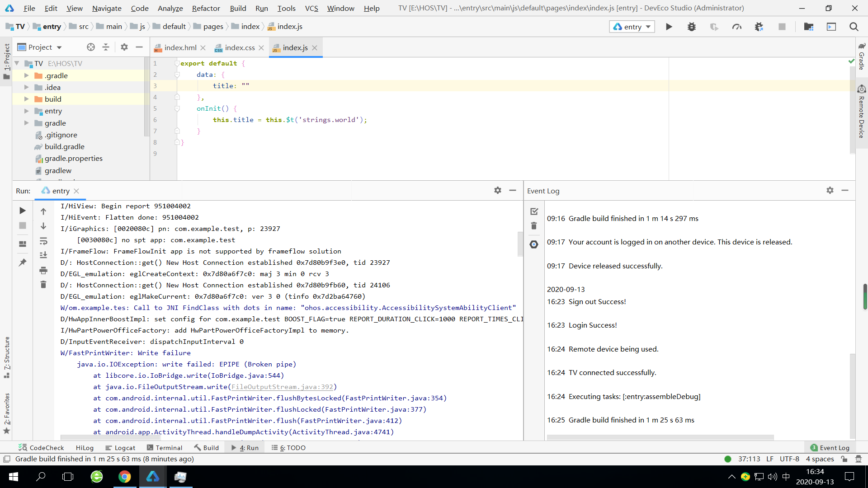Image resolution: width=868 pixels, height=488 pixels.
Task: Toggle scroll to end in console
Action: coord(43,255)
